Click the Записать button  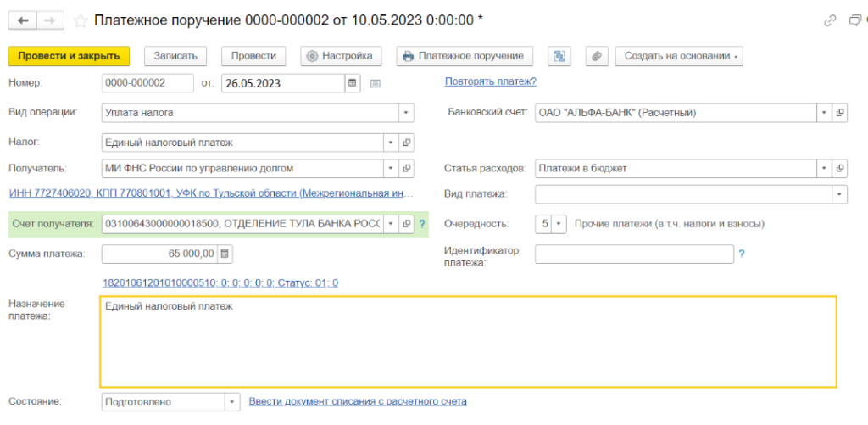(x=175, y=56)
